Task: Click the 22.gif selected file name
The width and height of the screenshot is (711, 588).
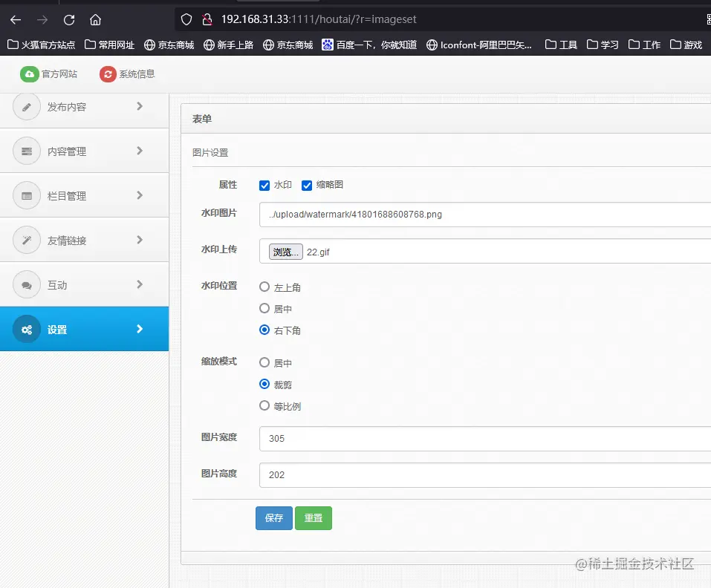Action: (318, 252)
